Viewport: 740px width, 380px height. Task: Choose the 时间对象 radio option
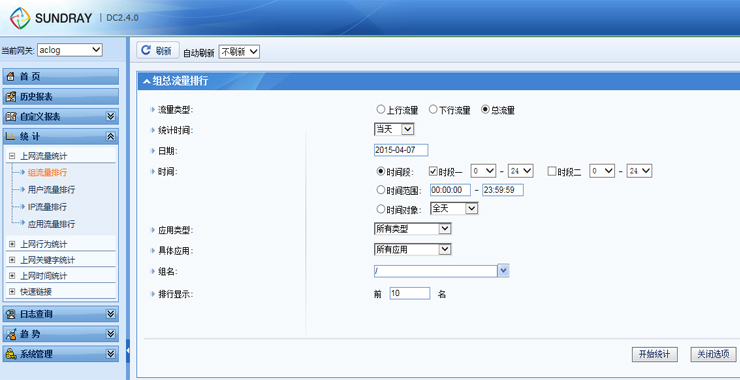point(380,208)
